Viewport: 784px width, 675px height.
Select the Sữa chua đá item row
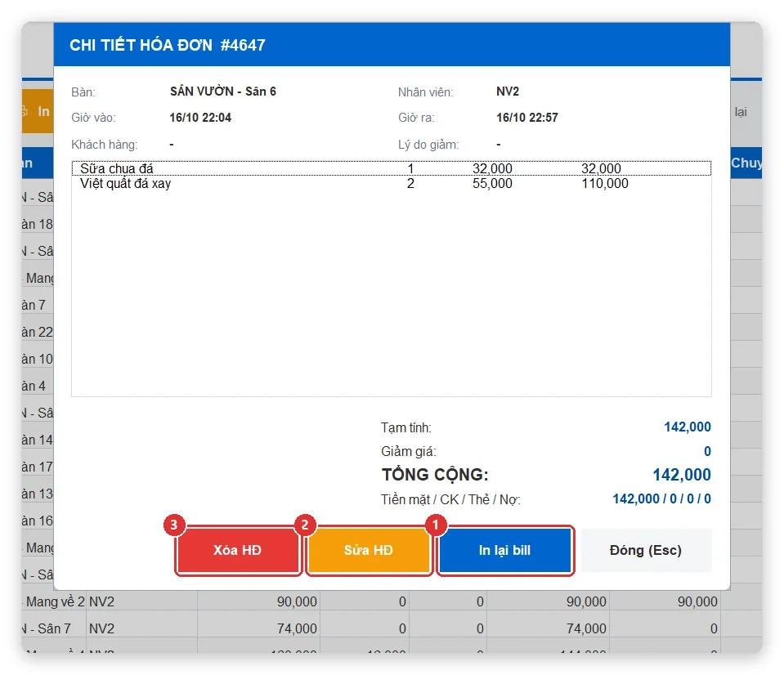point(391,168)
